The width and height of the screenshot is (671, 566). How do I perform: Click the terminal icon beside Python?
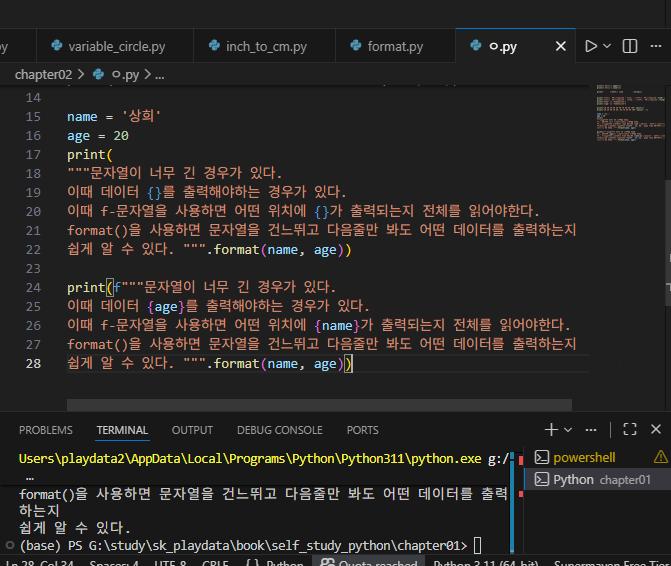[x=542, y=479]
